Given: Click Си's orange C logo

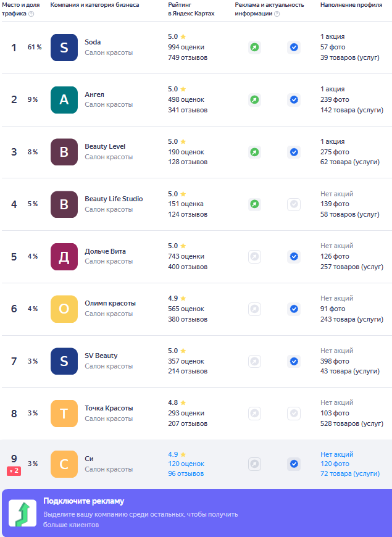Looking at the screenshot, I should (x=64, y=464).
